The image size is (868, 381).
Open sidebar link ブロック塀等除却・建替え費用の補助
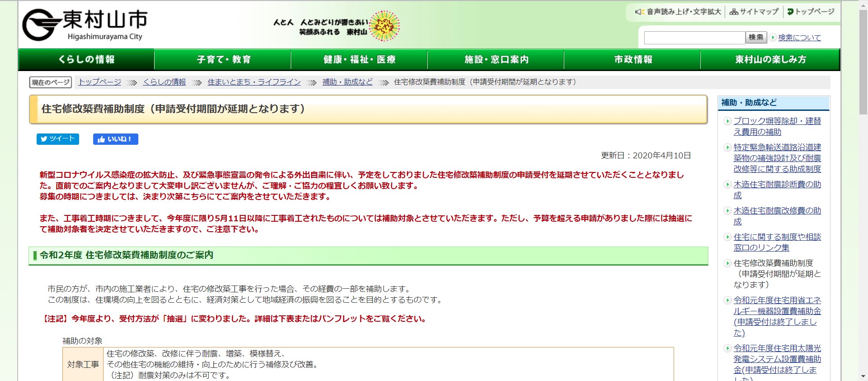point(777,126)
